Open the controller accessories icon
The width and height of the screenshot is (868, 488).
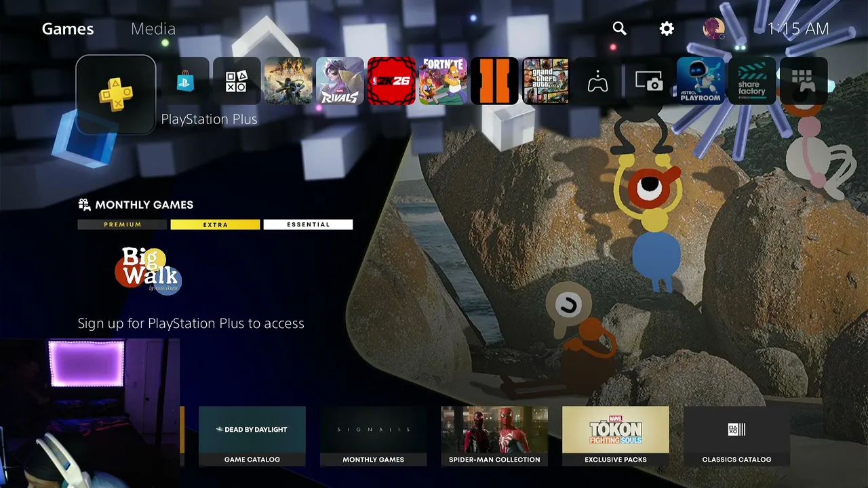click(x=597, y=81)
